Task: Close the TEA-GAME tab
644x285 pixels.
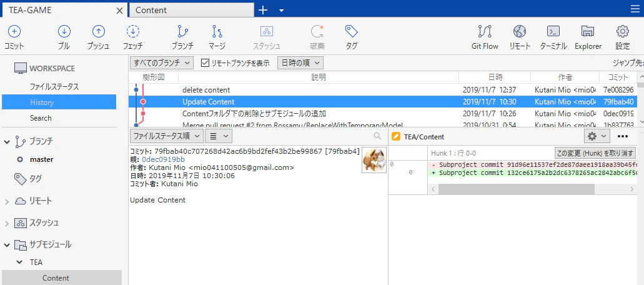Action: click(x=119, y=11)
